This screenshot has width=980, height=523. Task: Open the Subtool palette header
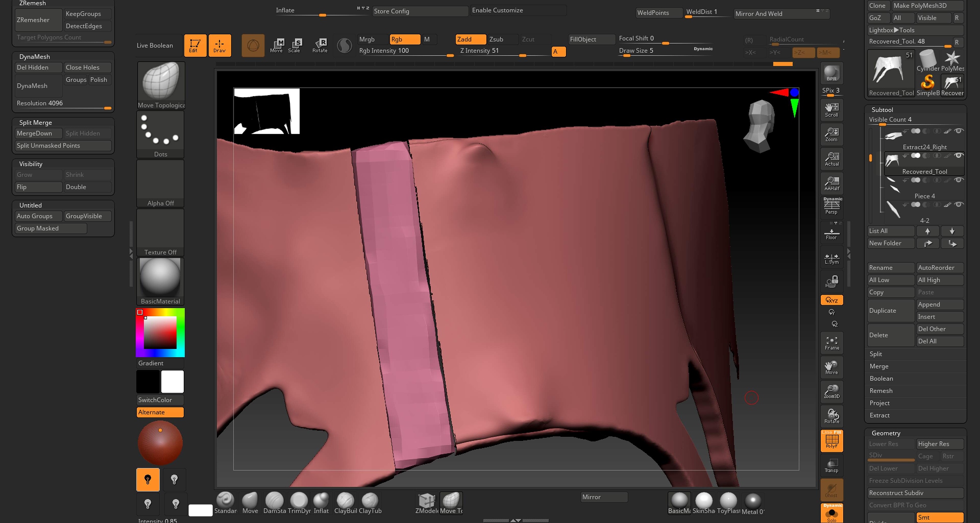click(x=882, y=110)
